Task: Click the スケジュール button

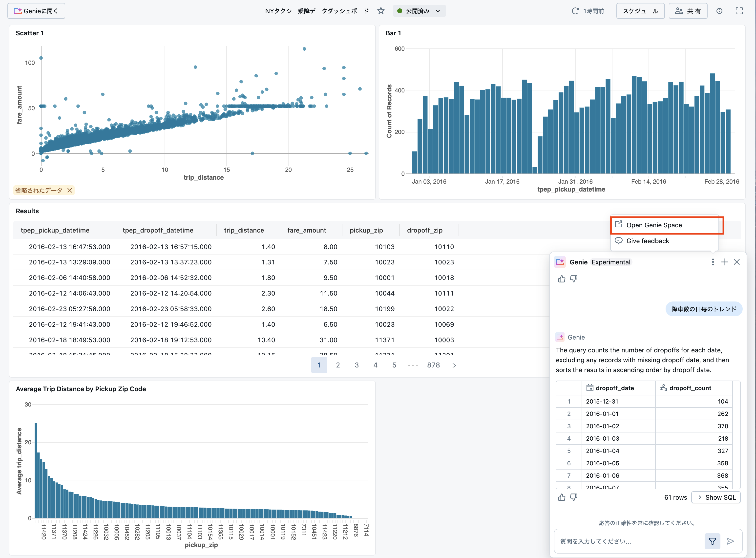Action: click(x=640, y=11)
